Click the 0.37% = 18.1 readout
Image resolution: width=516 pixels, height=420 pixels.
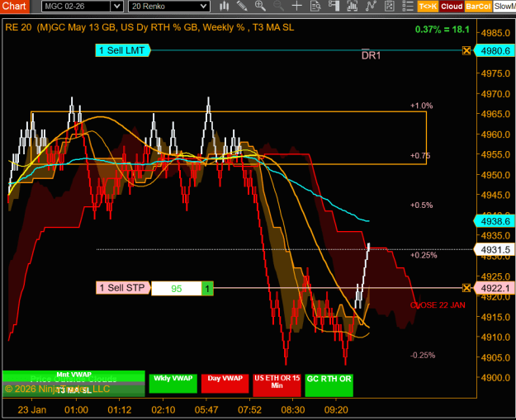click(x=443, y=29)
